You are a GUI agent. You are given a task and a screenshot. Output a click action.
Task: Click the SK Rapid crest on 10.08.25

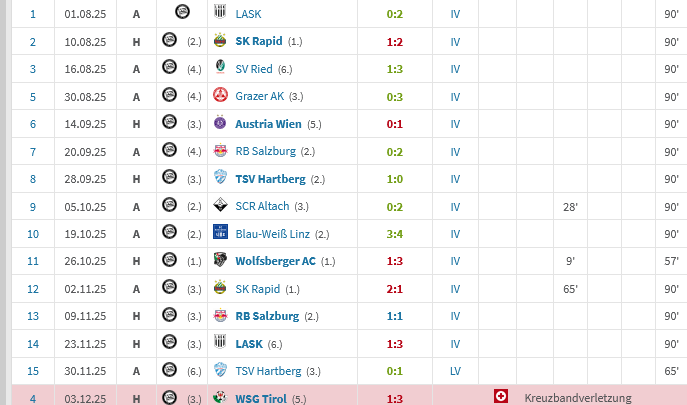click(x=220, y=41)
